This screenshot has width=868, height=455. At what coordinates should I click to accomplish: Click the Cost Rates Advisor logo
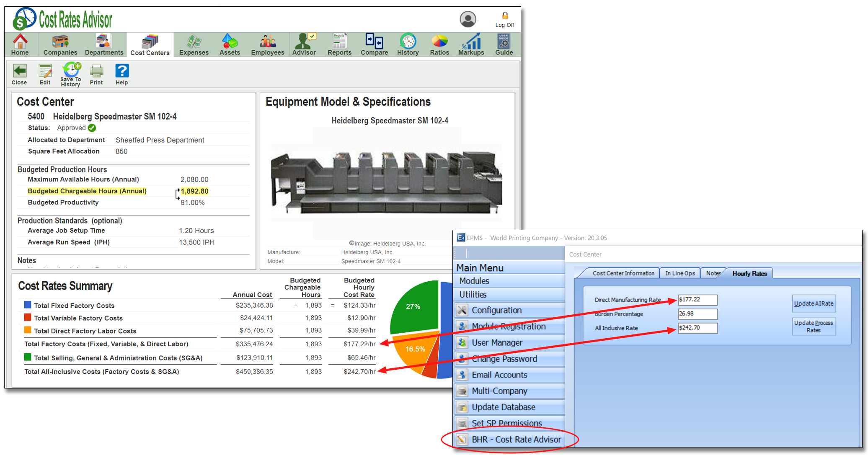pyautogui.click(x=62, y=19)
